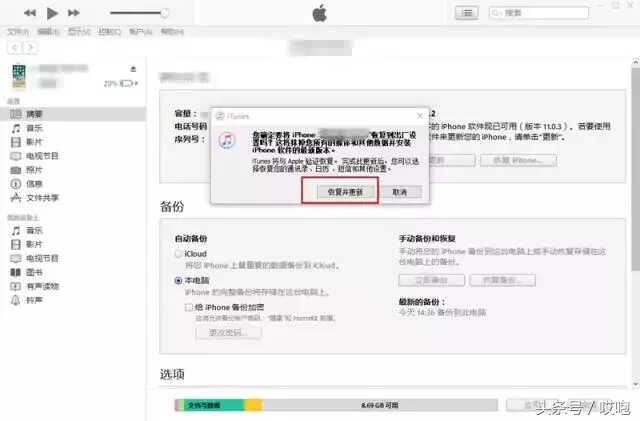Click the 电视节目 icon under settings
Image resolution: width=640 pixels, height=421 pixels.
16,156
